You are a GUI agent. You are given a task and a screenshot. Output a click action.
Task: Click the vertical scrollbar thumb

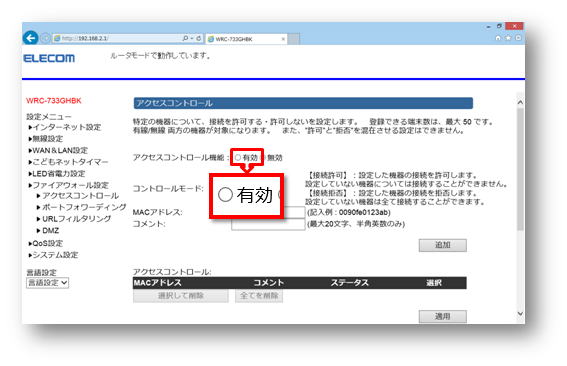[520, 169]
